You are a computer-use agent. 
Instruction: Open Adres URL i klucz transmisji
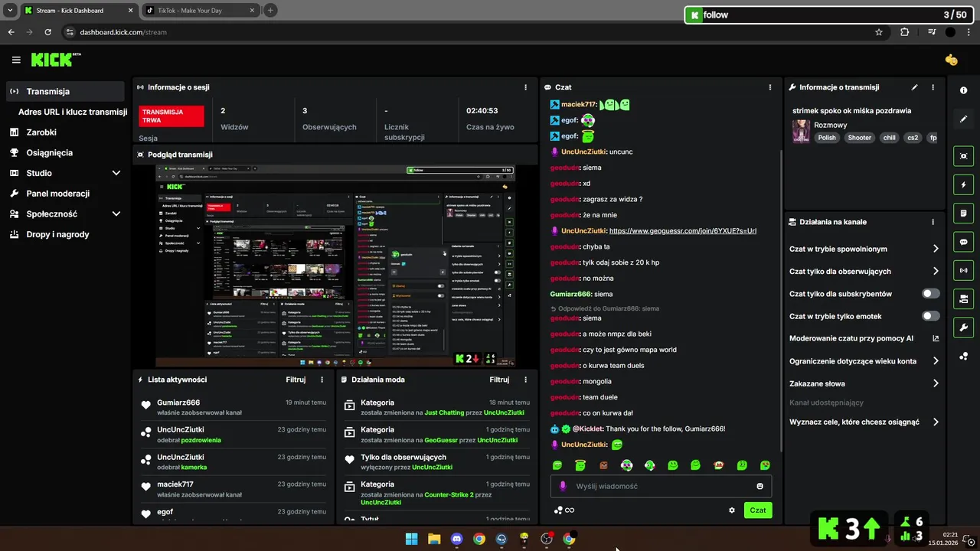pyautogui.click(x=73, y=112)
